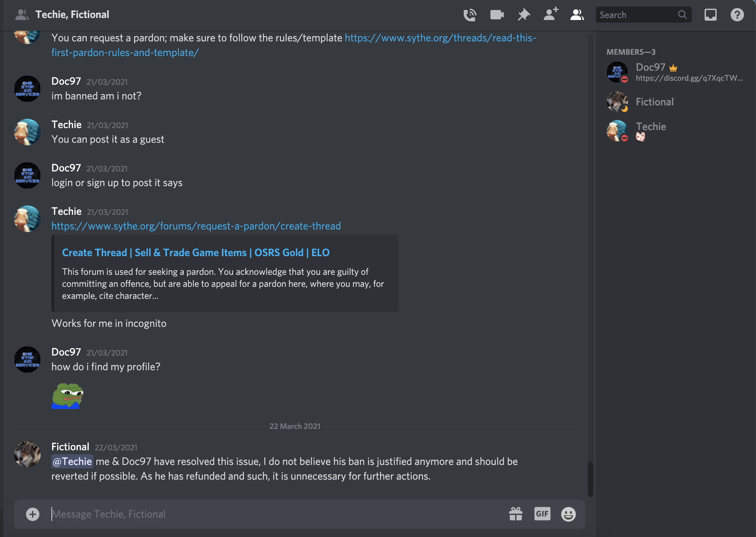Open pinned messages
This screenshot has width=756, height=537.
[524, 15]
